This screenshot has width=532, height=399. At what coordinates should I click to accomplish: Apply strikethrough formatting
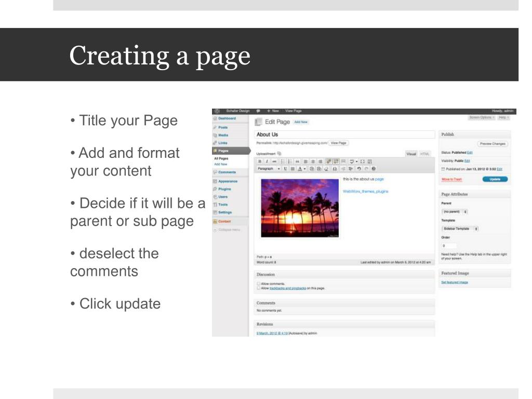274,162
